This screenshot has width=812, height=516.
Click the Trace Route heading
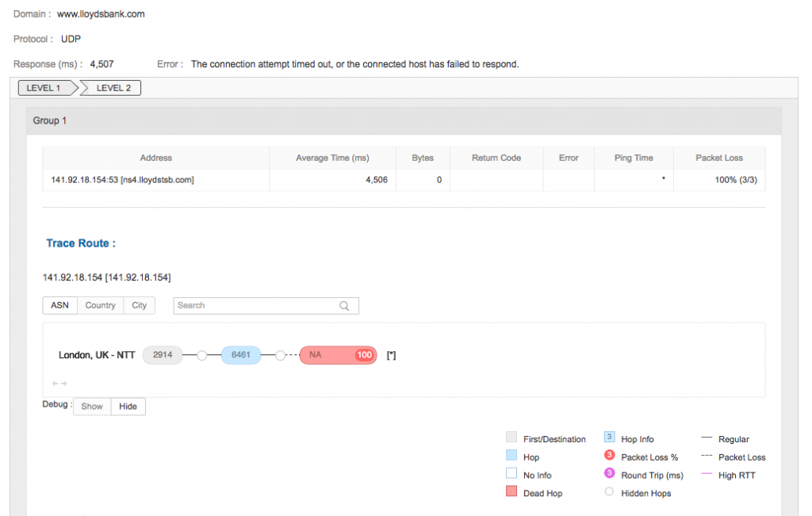pos(81,243)
